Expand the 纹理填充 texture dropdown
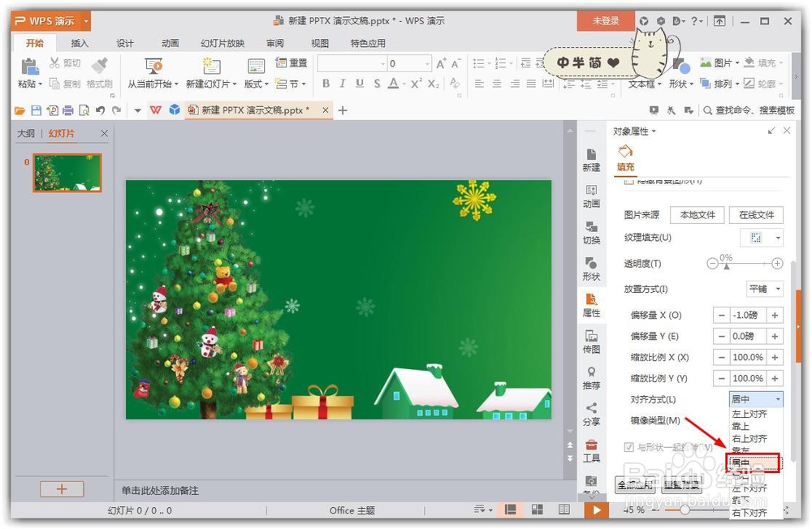Viewport: 812px width, 529px height. click(777, 238)
